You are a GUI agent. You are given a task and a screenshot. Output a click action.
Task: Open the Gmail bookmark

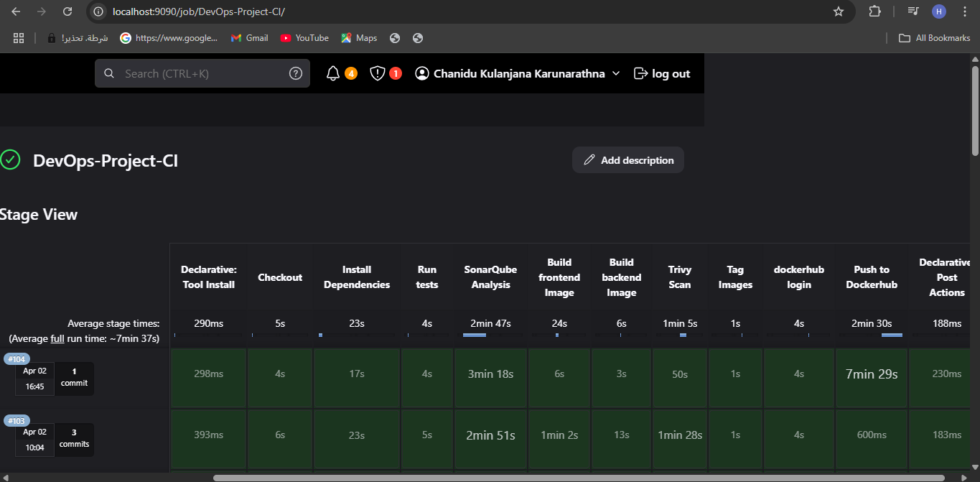tap(249, 38)
